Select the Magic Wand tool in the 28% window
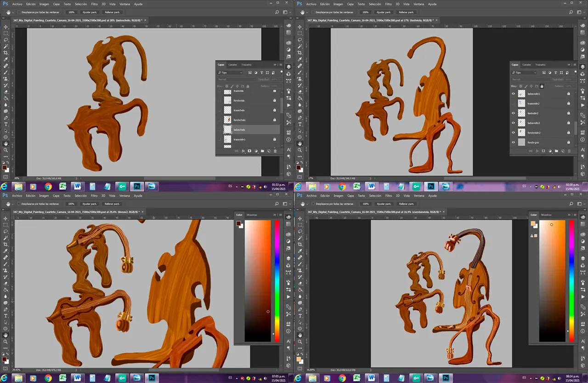This screenshot has height=383, width=588. tap(6, 46)
